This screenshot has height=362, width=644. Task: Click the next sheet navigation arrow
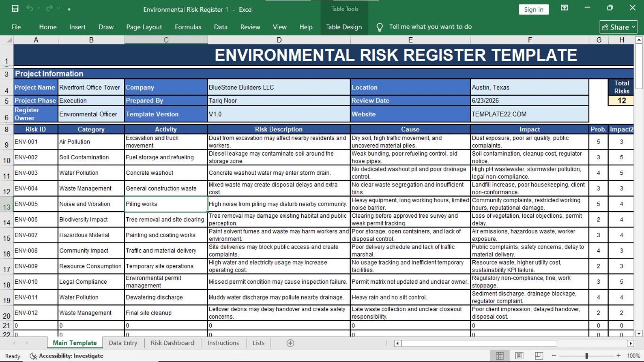(x=27, y=343)
